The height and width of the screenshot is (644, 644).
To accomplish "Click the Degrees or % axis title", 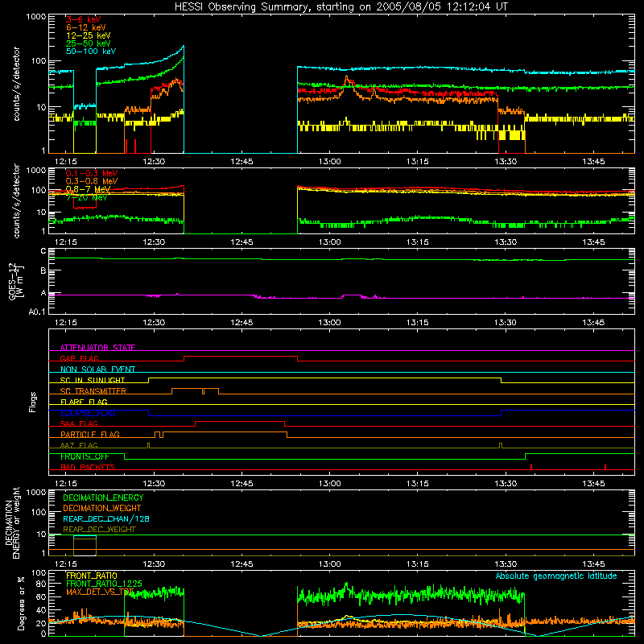I will [21, 603].
